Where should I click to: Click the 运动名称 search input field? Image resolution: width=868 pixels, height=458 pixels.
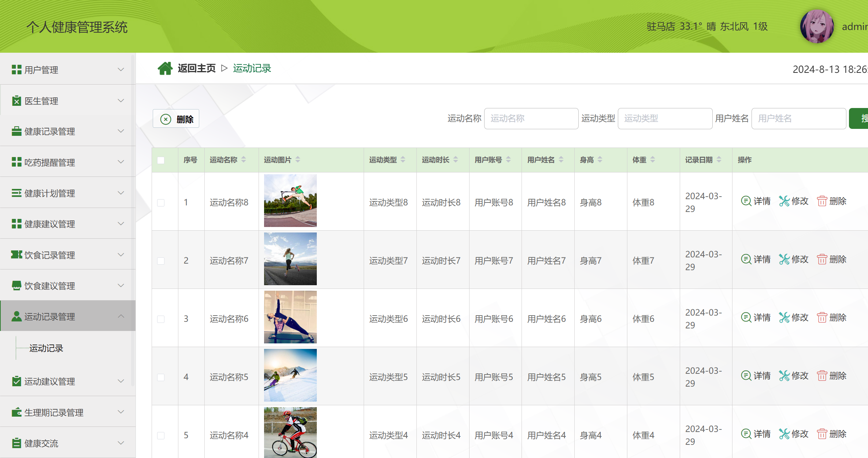coord(531,118)
